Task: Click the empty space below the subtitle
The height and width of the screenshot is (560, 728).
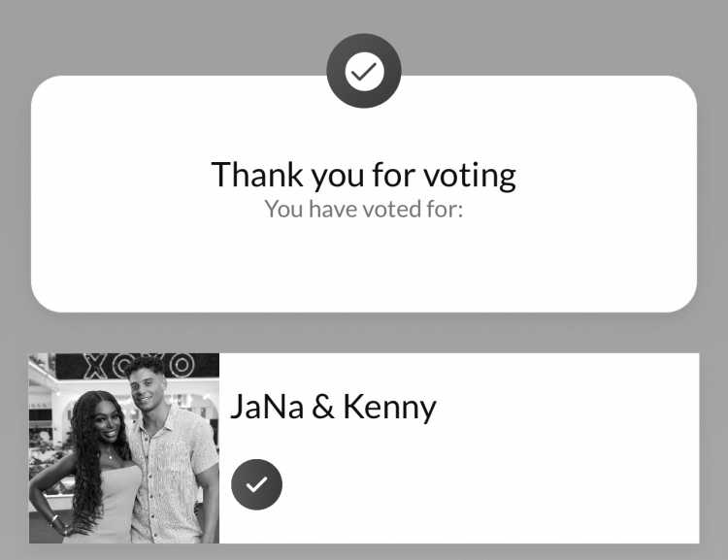Action: [x=364, y=265]
